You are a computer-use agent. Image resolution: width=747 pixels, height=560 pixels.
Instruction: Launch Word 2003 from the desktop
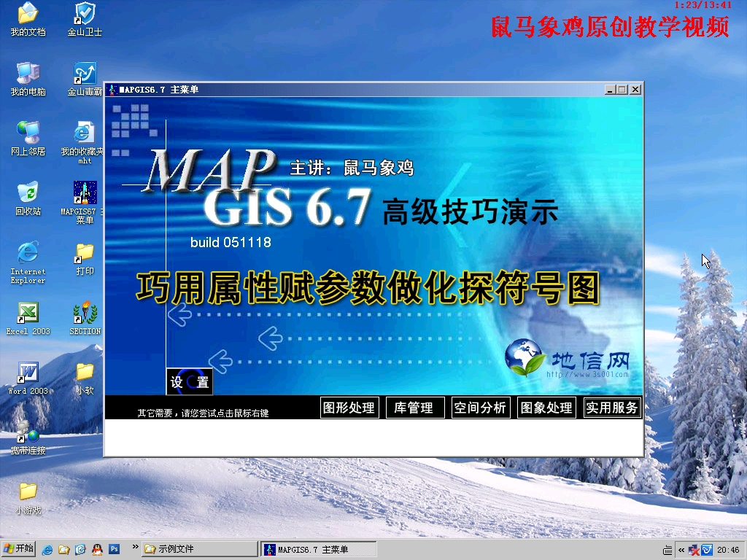pos(28,373)
